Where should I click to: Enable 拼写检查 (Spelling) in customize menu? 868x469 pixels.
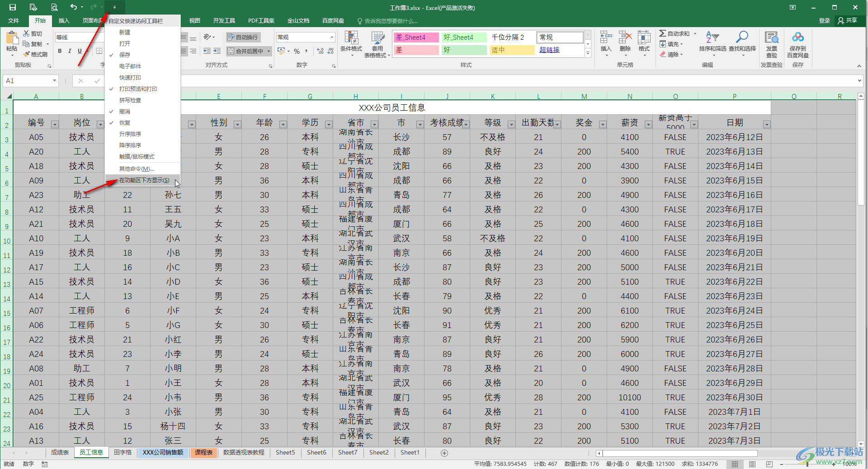(142, 100)
